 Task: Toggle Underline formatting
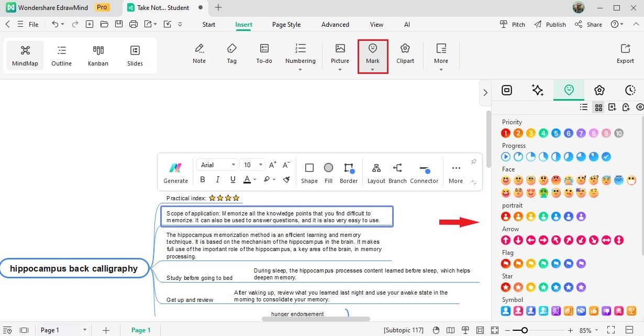[x=233, y=179]
